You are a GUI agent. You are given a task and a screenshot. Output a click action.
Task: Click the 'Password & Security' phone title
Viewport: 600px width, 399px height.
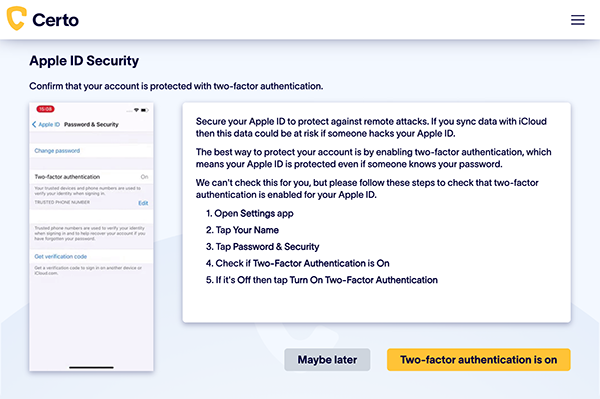point(91,124)
